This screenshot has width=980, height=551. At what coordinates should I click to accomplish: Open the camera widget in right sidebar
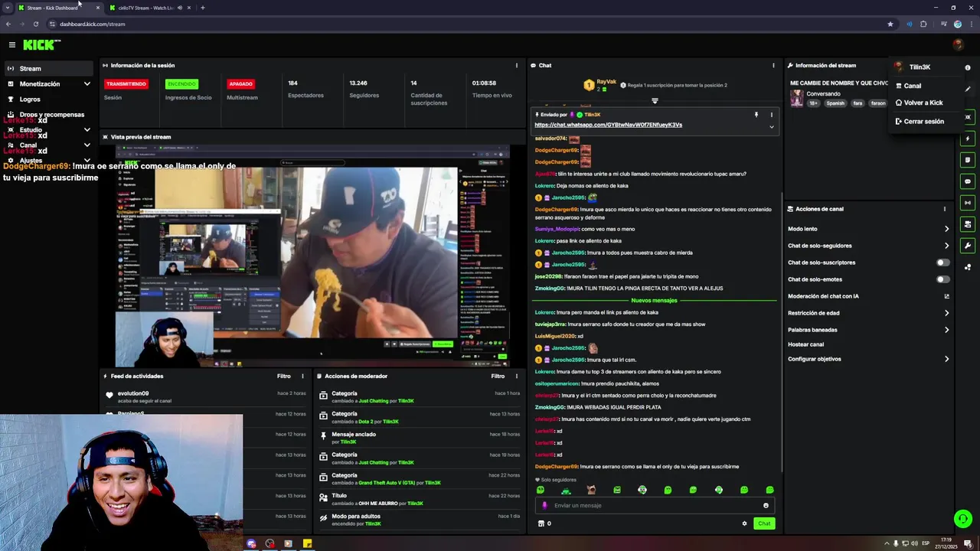click(x=968, y=117)
